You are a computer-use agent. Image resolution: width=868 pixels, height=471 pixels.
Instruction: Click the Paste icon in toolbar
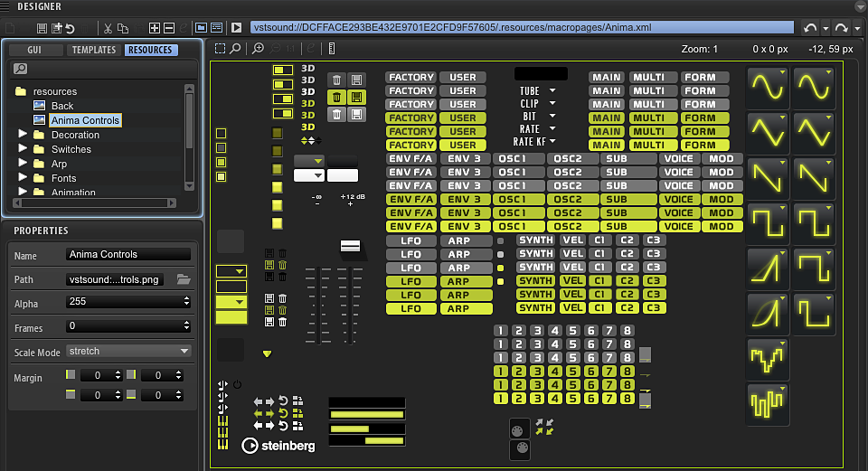138,28
